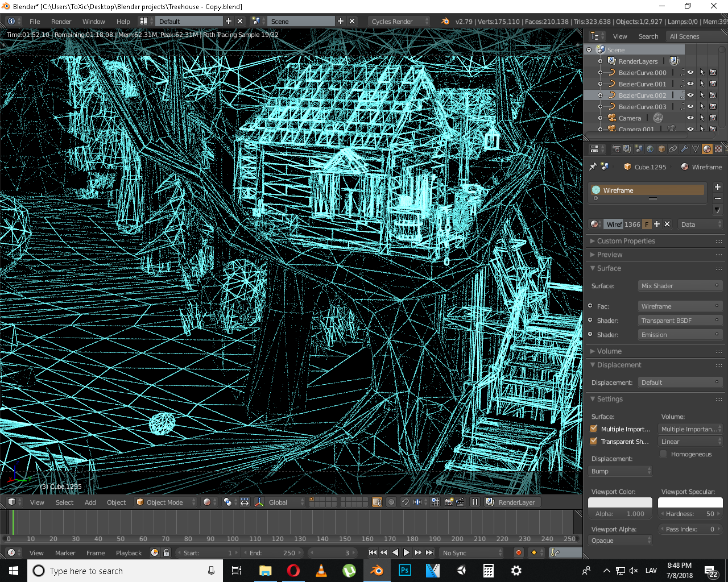The image size is (728, 582).
Task: Toggle visibility of Camera object
Action: pos(690,118)
